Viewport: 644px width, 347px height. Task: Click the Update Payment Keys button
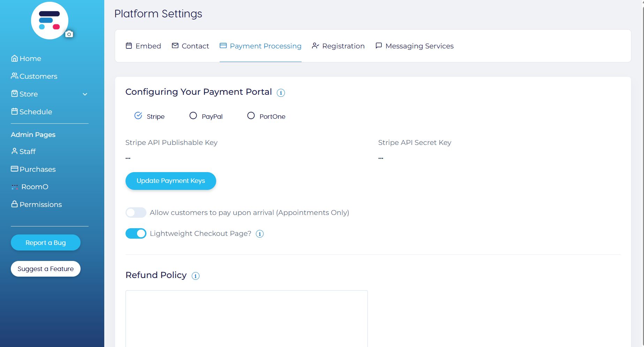pyautogui.click(x=171, y=181)
